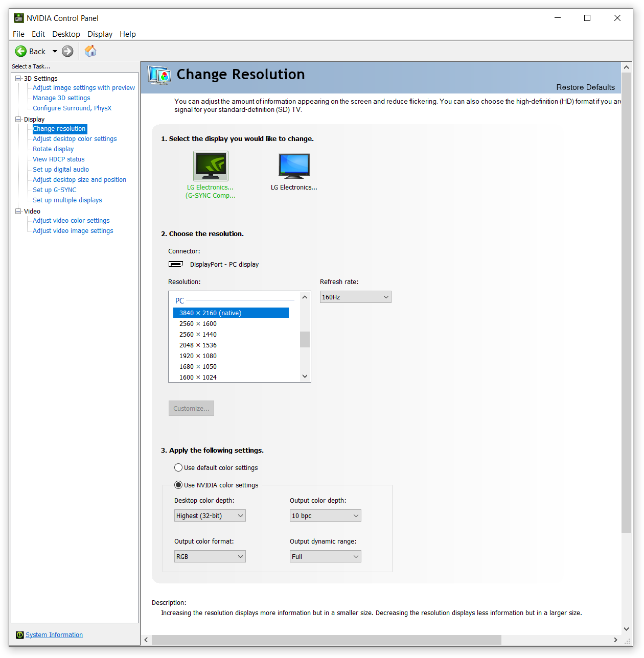Open the Output color depth dropdown
This screenshot has width=644, height=658.
pos(326,515)
